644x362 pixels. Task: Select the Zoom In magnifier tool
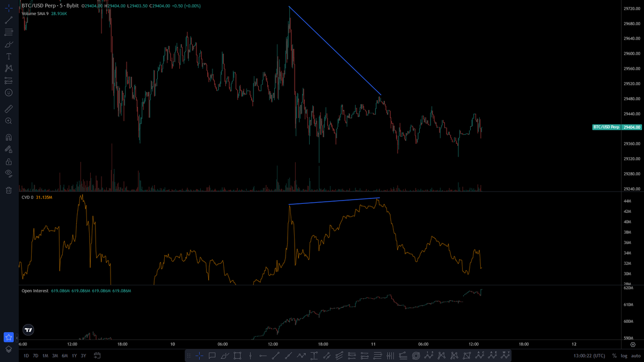pyautogui.click(x=9, y=121)
